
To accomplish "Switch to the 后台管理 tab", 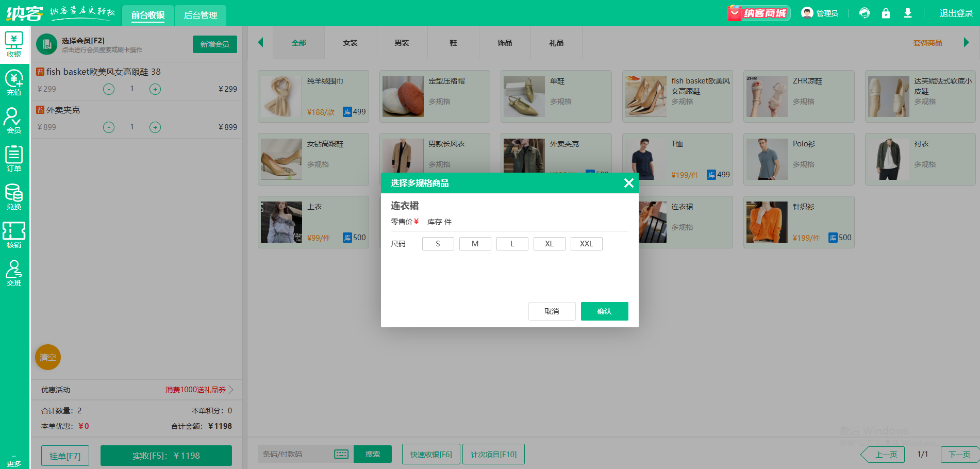I will pyautogui.click(x=201, y=15).
